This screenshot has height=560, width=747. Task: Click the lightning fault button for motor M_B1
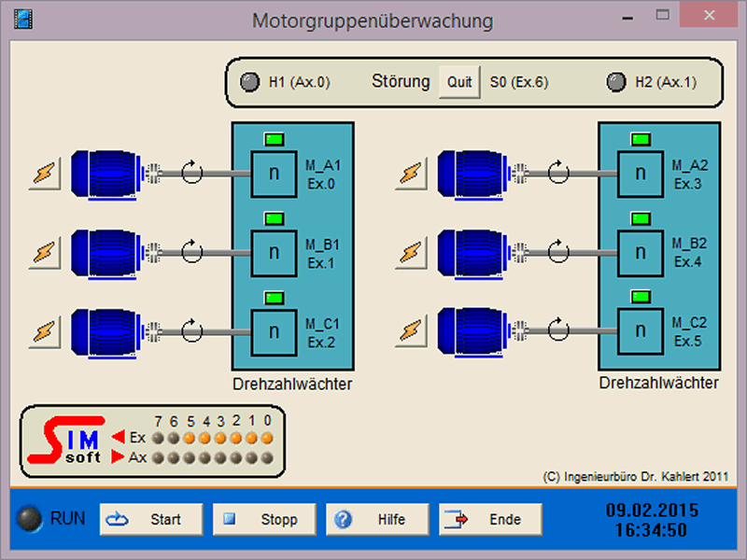[x=44, y=252]
